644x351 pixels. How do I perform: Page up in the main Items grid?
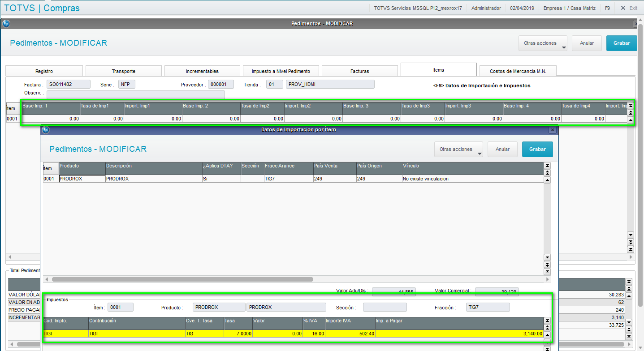(x=631, y=113)
